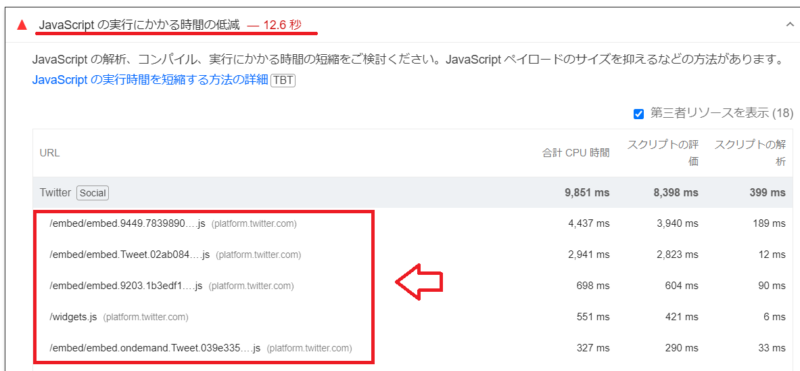Select the 421 ms evaluation cell
Image resolution: width=800 pixels, height=371 pixels.
point(682,317)
